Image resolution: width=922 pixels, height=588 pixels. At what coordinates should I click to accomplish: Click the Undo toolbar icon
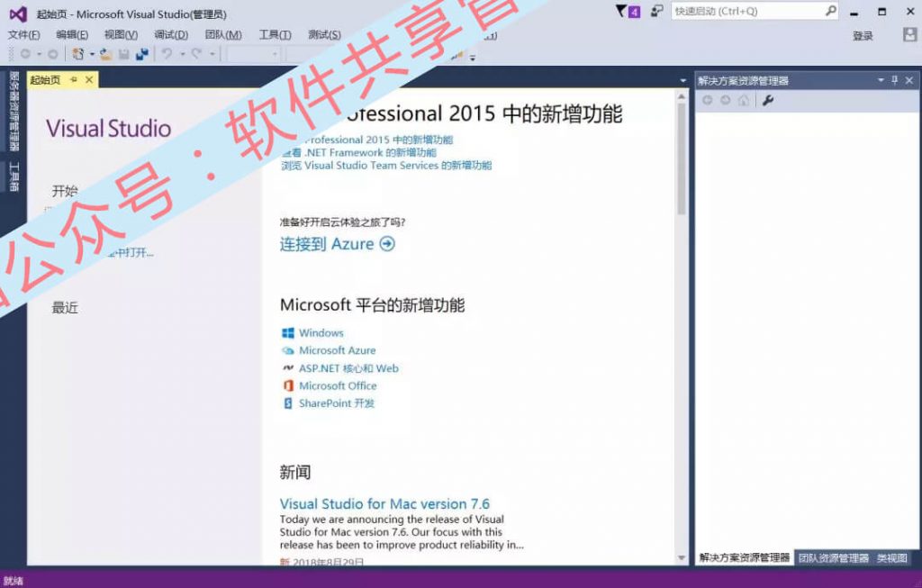click(x=167, y=54)
